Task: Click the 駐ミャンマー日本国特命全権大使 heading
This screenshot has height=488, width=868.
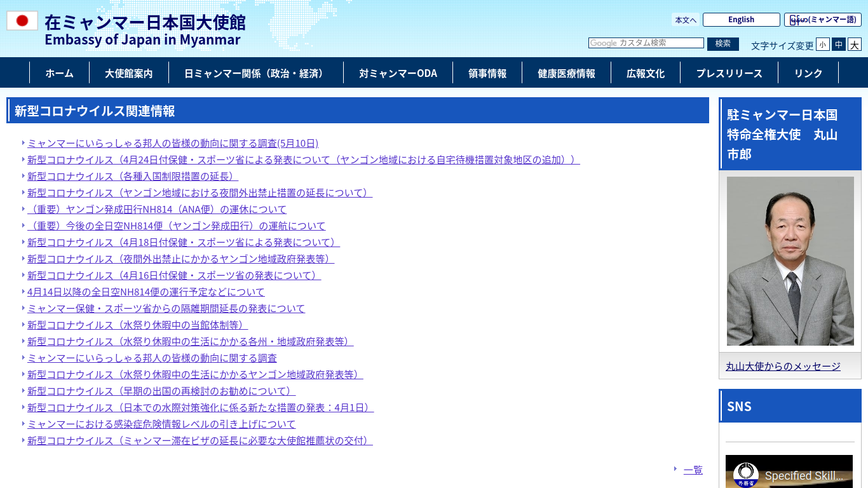Action: 790,134
